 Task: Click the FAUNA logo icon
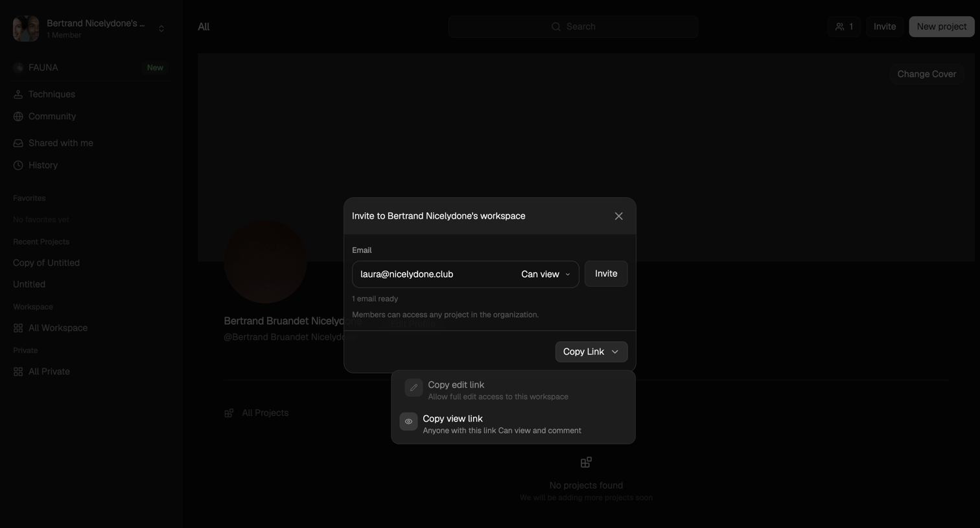[18, 67]
